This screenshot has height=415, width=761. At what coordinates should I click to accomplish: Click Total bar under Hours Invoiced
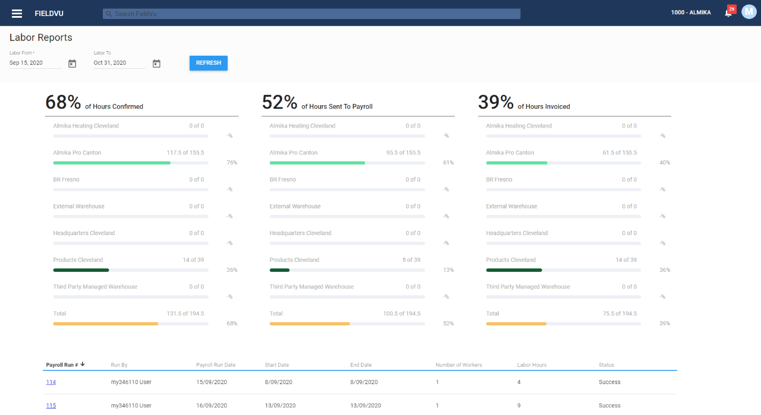coord(563,324)
